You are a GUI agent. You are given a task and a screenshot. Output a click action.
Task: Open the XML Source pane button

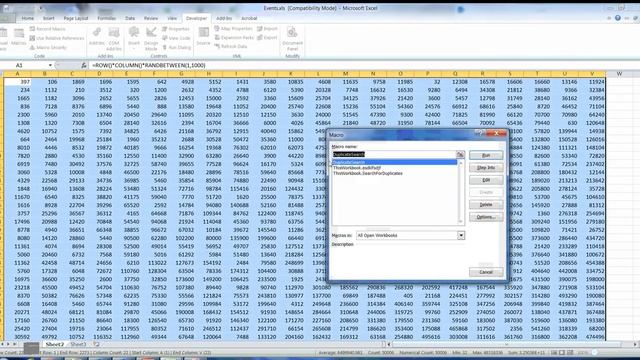coord(203,37)
